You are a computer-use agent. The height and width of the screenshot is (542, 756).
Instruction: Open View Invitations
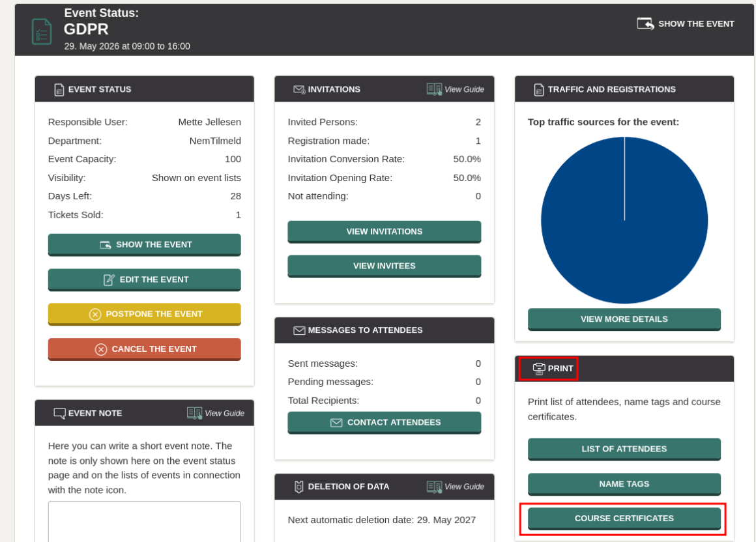tap(385, 232)
